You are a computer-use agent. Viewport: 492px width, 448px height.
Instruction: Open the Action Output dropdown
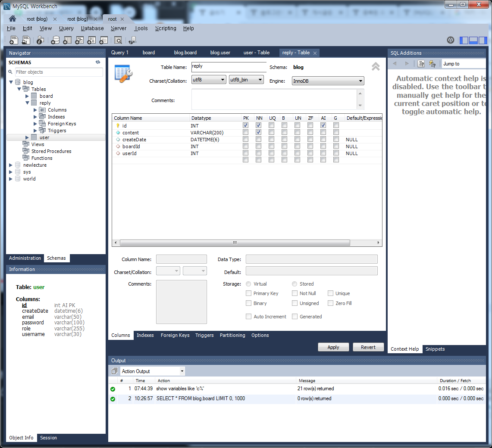[x=182, y=371]
